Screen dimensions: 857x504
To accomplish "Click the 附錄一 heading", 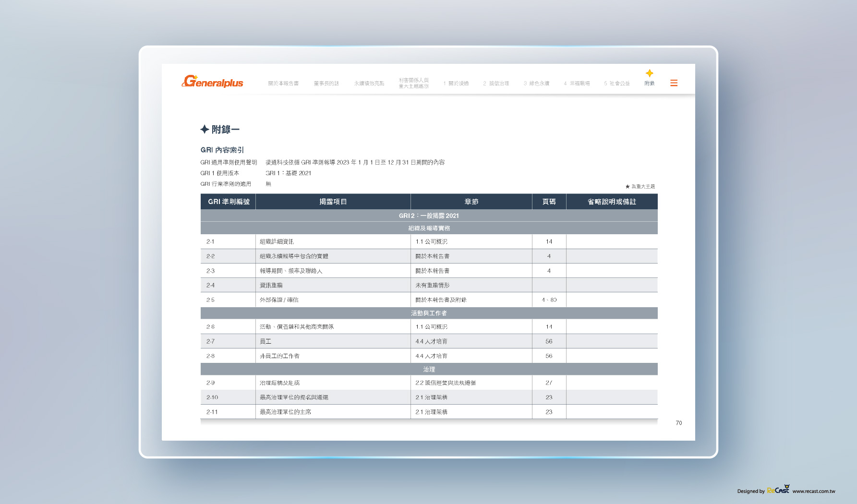I will 220,130.
